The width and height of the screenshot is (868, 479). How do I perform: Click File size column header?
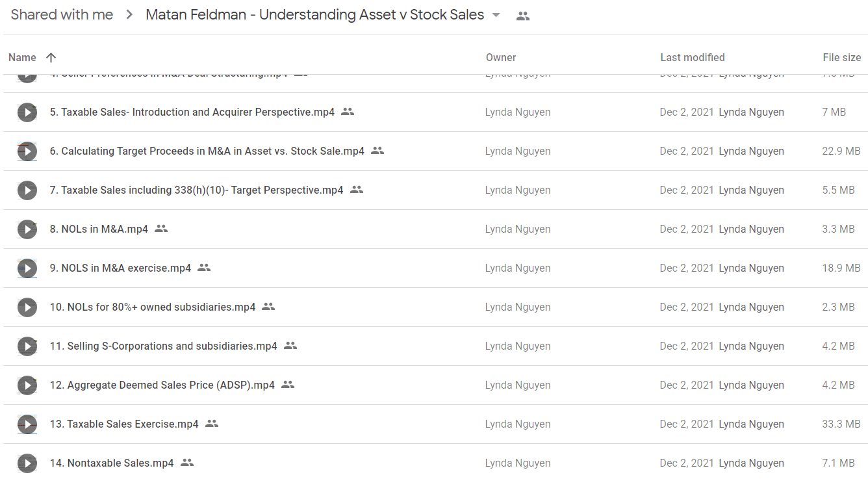click(x=842, y=57)
